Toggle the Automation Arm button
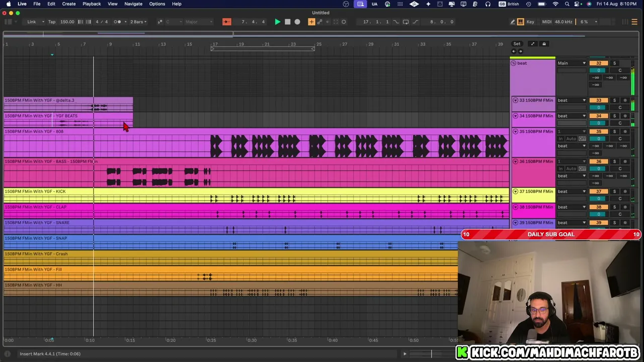 click(319, 22)
